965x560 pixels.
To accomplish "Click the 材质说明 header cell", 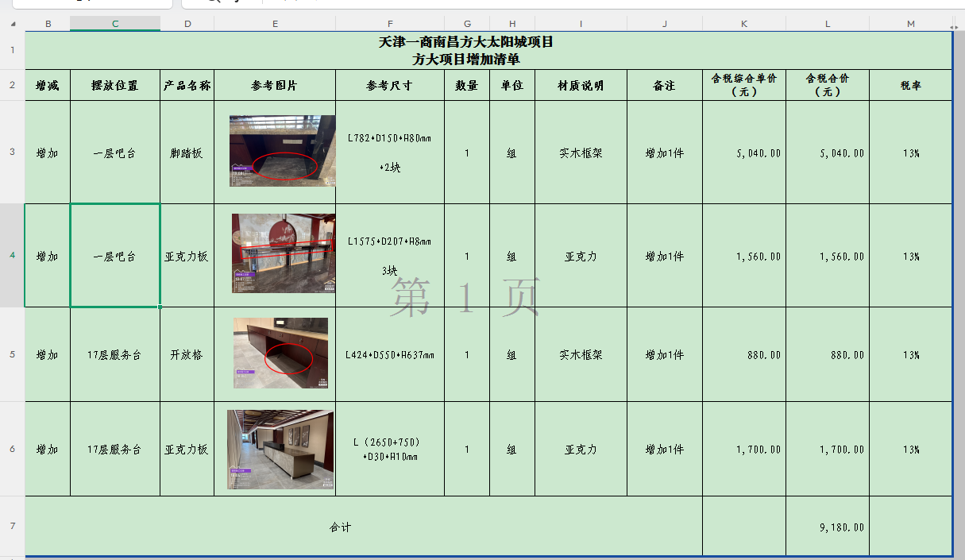I will tap(581, 85).
